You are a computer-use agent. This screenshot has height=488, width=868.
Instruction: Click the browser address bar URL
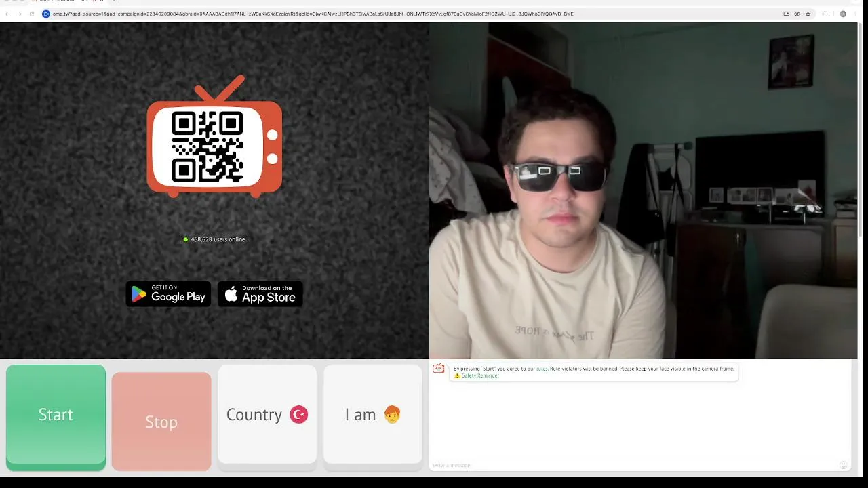pyautogui.click(x=313, y=14)
